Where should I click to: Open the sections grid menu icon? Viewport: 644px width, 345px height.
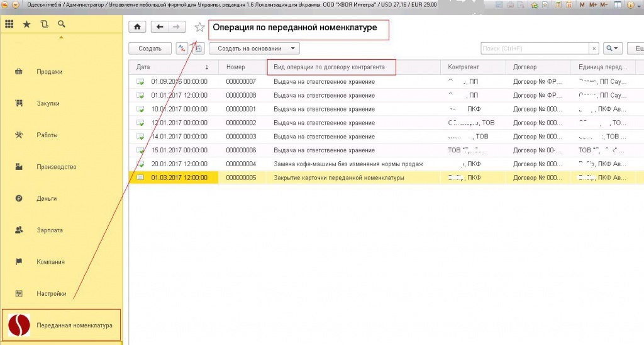(x=9, y=25)
